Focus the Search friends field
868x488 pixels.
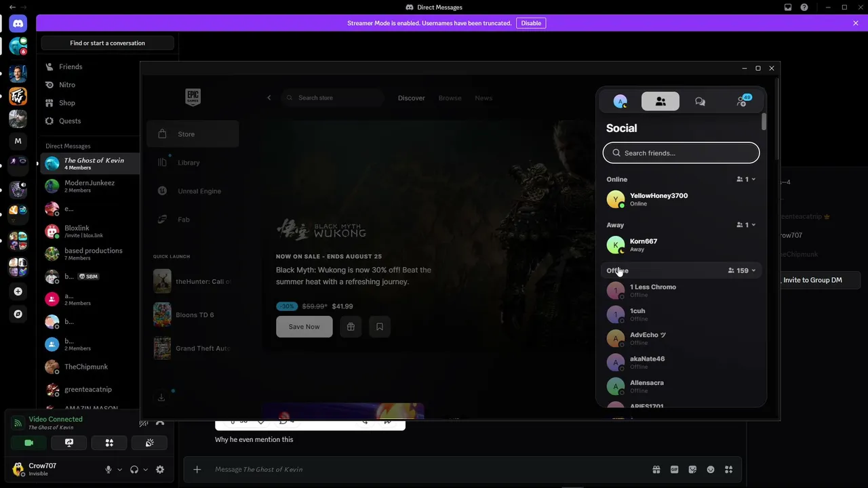tap(681, 153)
